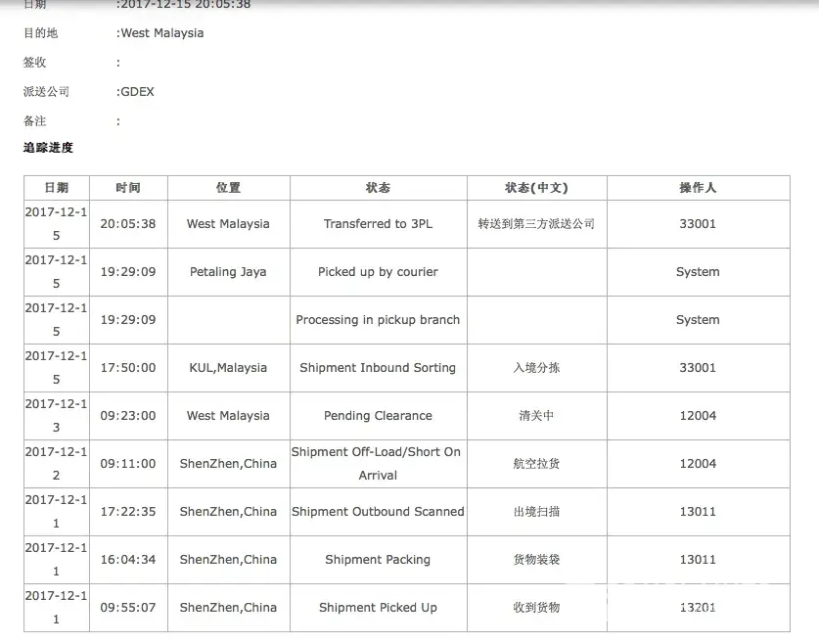Click the Petaling Jaya location cell
819x644 pixels.
coord(228,272)
